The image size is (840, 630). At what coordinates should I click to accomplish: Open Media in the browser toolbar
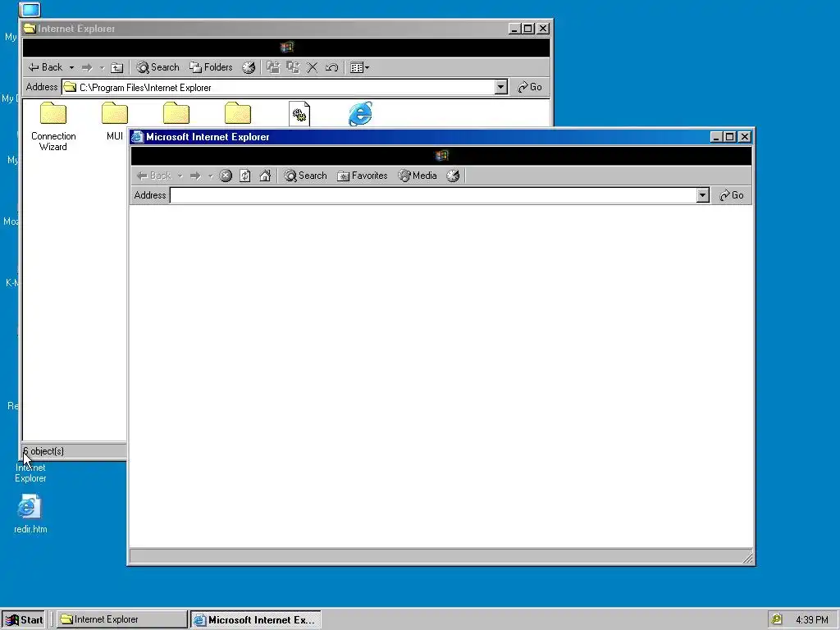pos(418,176)
